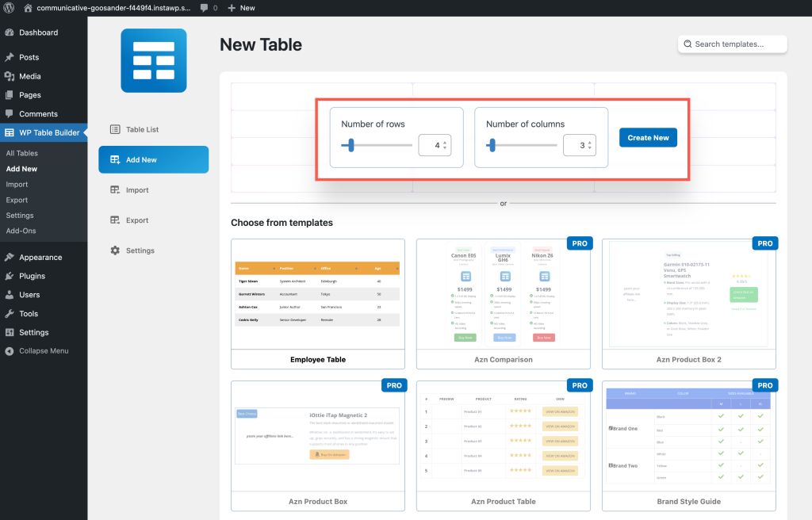Click the WP Table Builder logo
This screenshot has height=520, width=812.
153,61
